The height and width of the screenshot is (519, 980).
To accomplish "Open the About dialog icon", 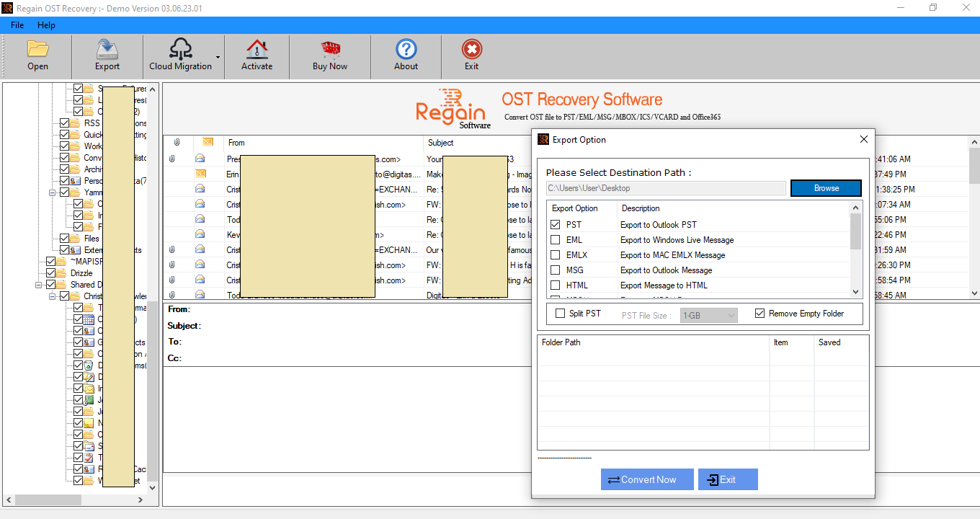I will [406, 54].
